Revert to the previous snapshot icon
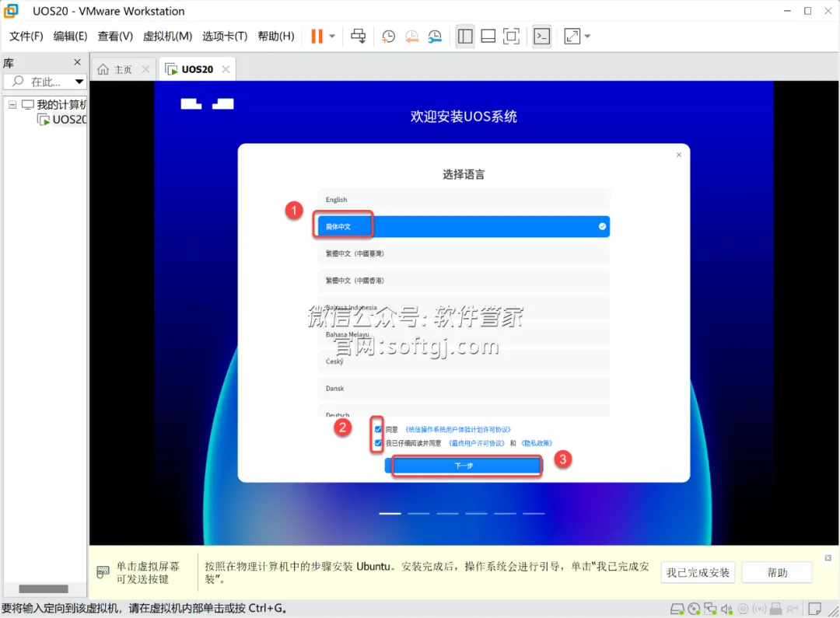840x618 pixels. pos(412,37)
